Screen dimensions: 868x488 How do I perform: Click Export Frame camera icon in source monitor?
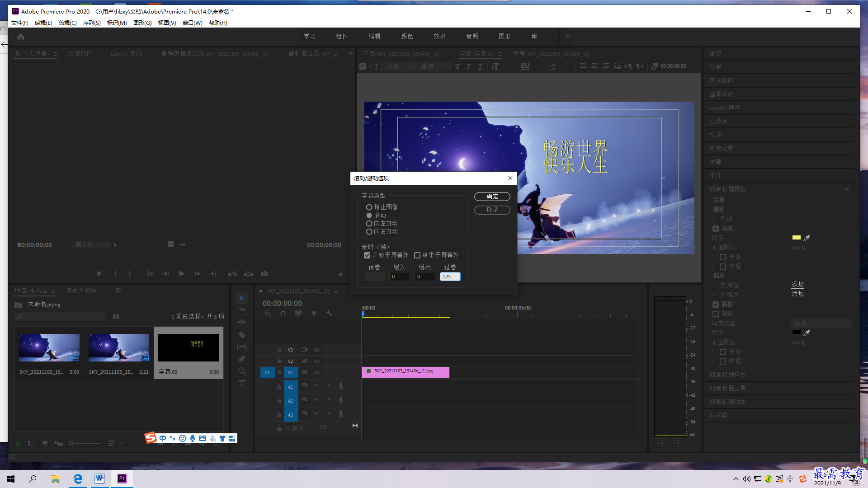pyautogui.click(x=264, y=274)
